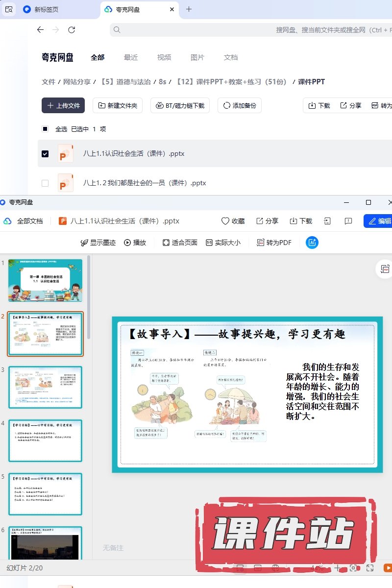
Task: Click the blue 编辑 button
Action: coord(379,221)
